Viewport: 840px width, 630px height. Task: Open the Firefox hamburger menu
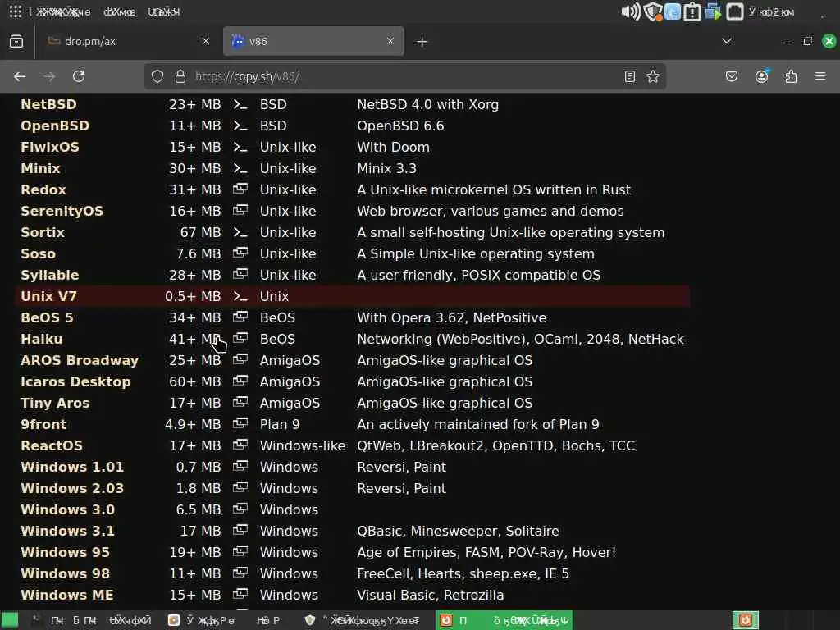coord(820,76)
